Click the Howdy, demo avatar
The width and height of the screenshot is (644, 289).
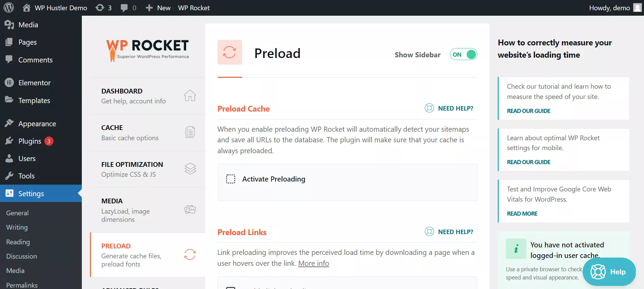click(637, 8)
